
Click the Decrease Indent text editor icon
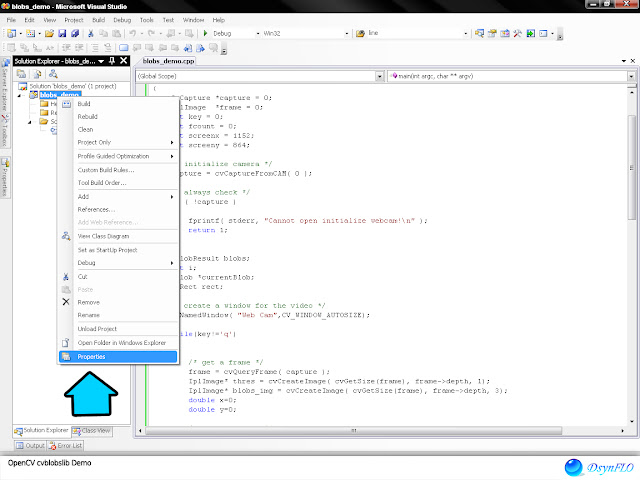(66, 48)
